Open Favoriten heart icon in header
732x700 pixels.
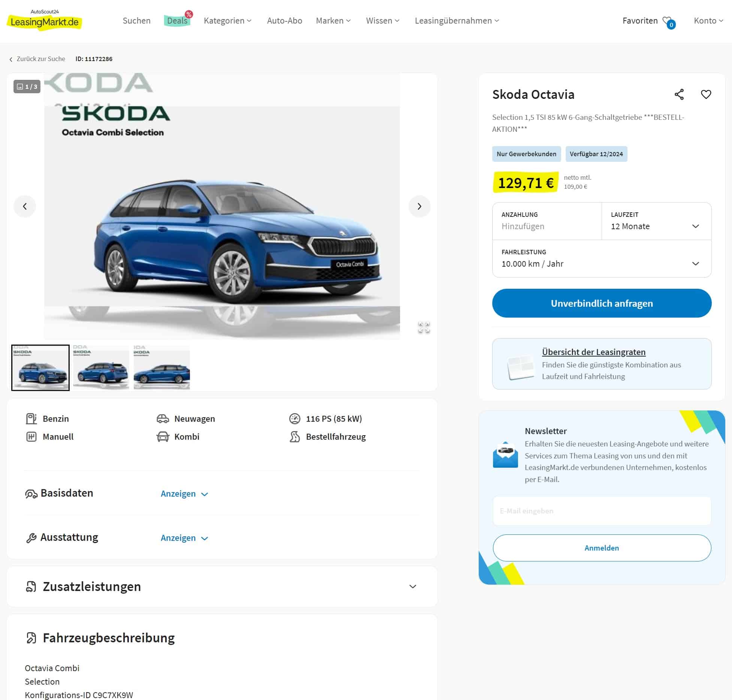pos(668,22)
